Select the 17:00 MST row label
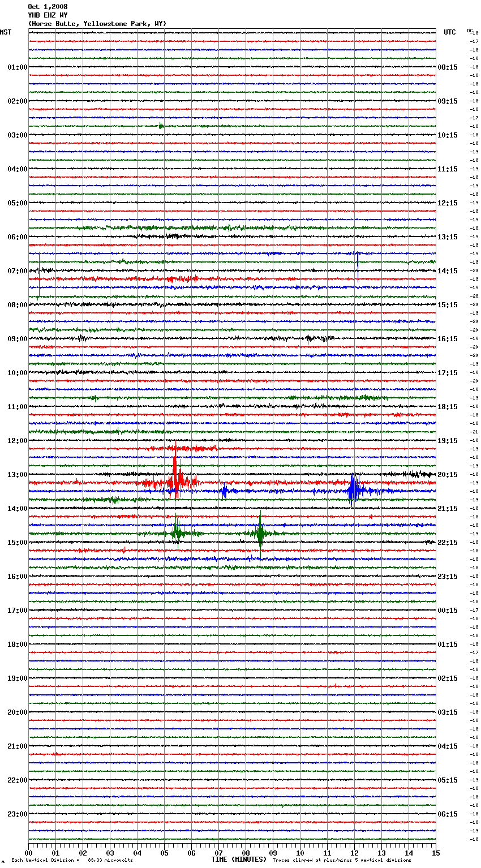 [x=18, y=611]
